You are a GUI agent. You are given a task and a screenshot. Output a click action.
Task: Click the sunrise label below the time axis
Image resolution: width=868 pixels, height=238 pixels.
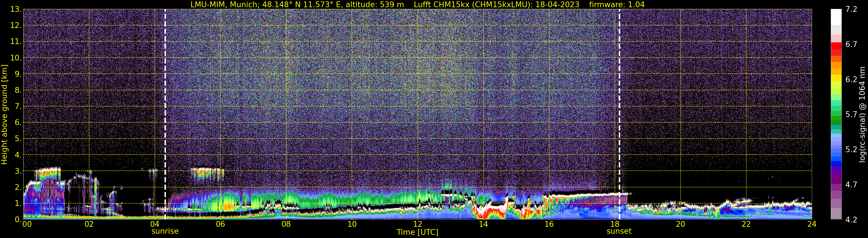tap(165, 231)
